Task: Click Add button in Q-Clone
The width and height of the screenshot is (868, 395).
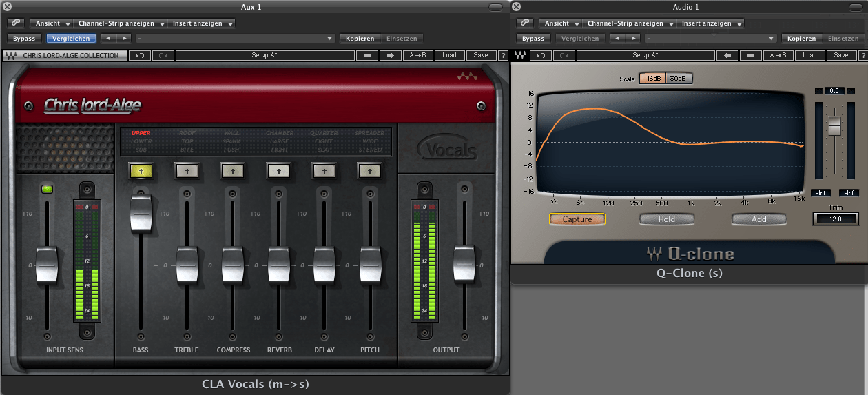Action: [x=758, y=219]
